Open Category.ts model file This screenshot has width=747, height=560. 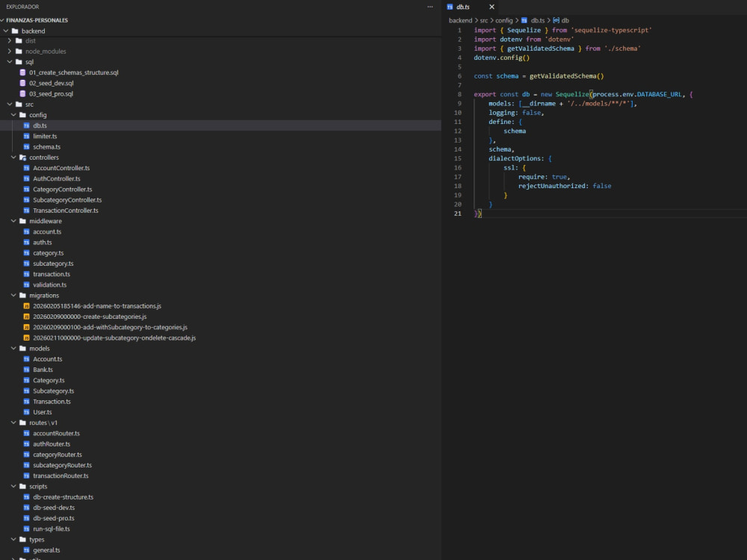49,381
